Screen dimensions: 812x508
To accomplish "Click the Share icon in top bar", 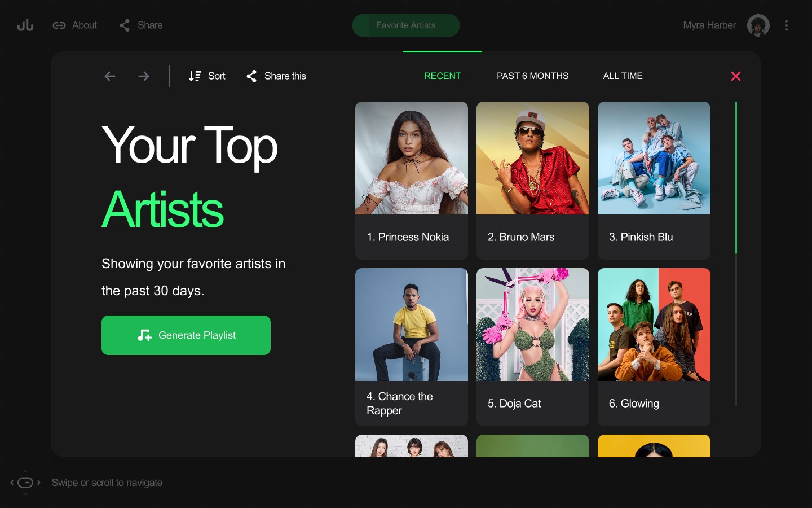I will click(125, 25).
